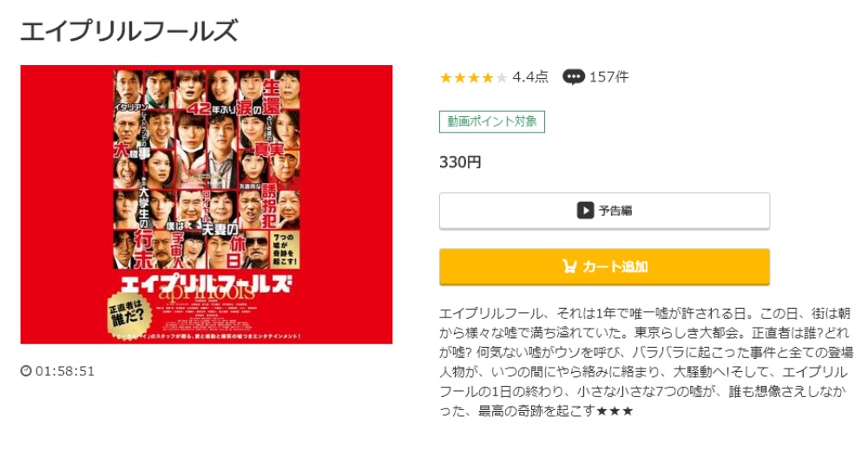Click the speech bubble review icon
Image resolution: width=868 pixels, height=450 pixels.
pyautogui.click(x=574, y=77)
